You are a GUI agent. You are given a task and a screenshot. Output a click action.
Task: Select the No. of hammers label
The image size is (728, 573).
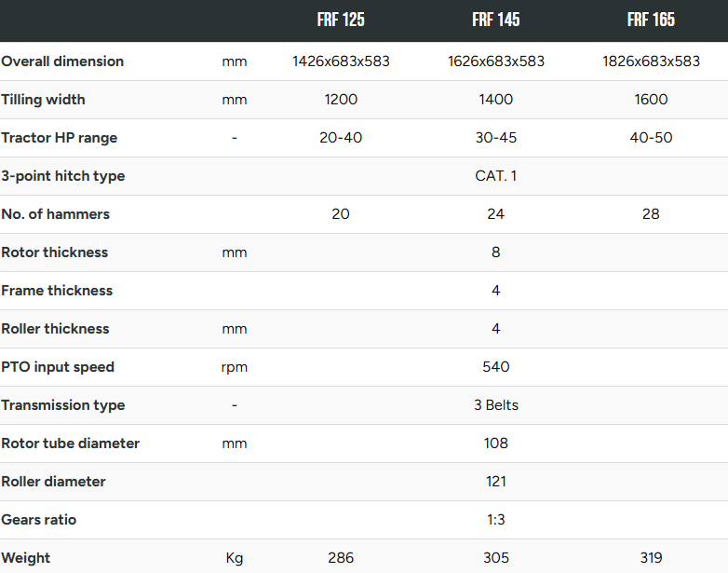55,213
